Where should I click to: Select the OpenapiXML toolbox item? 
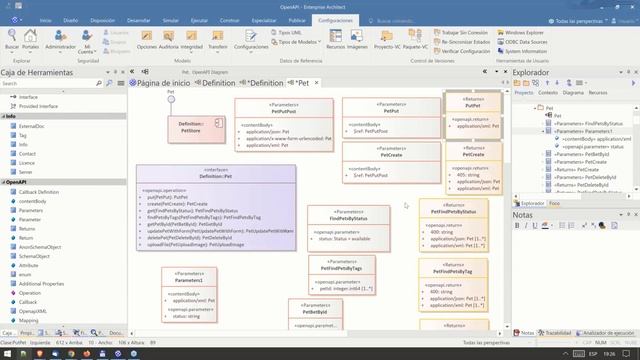(33, 311)
